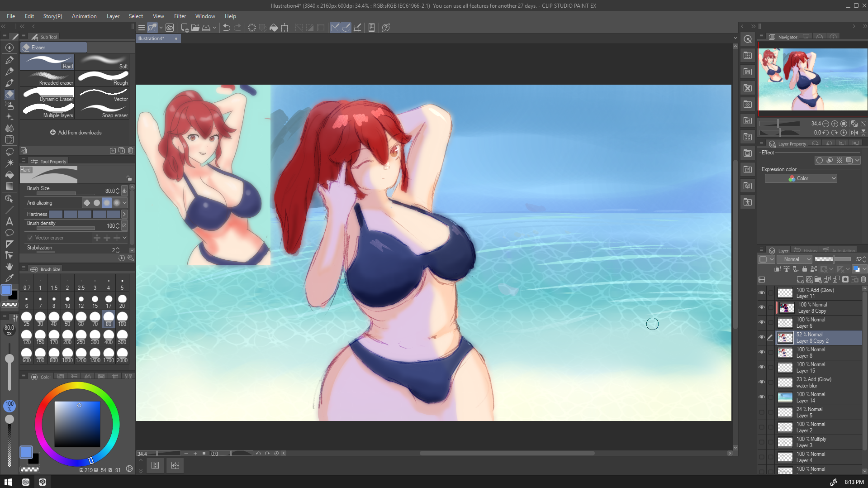868x488 pixels.
Task: Select the Eyedropper tool
Action: pos(9,278)
